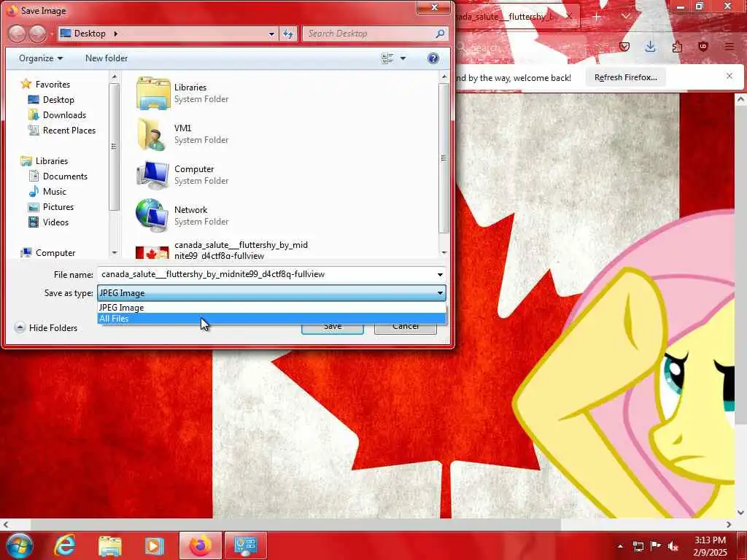Open the Firefox hamburger application menu
Screen dimensions: 747x560
tap(729, 46)
